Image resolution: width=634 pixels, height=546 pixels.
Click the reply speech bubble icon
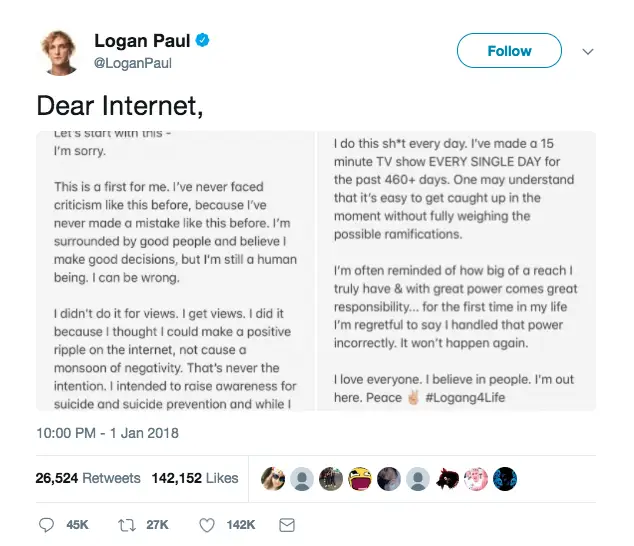point(46,525)
